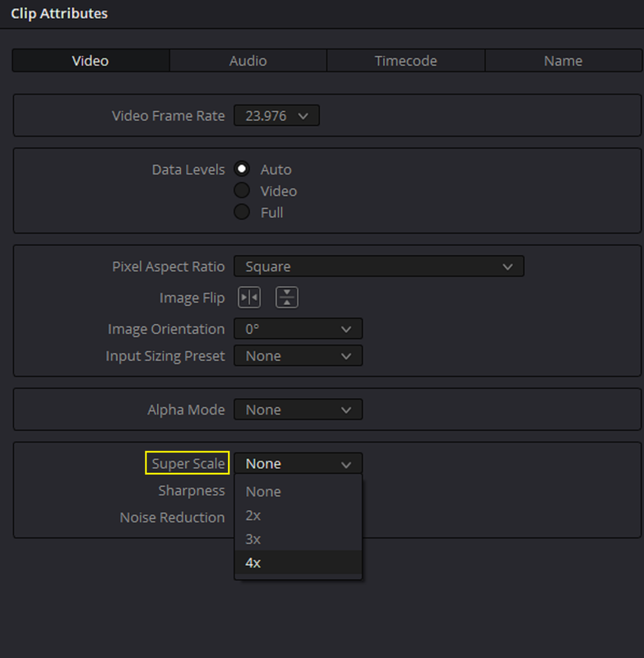
Task: Click the Data Levels label
Action: tap(188, 169)
